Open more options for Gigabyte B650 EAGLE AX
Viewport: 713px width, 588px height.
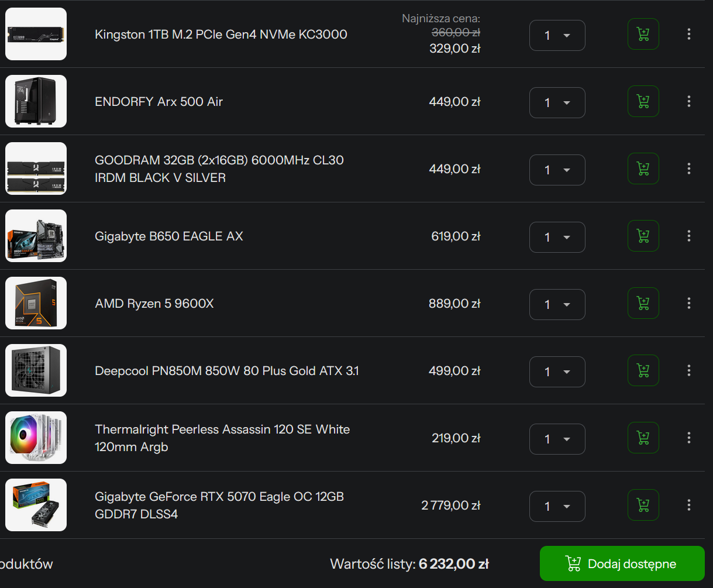click(x=689, y=236)
